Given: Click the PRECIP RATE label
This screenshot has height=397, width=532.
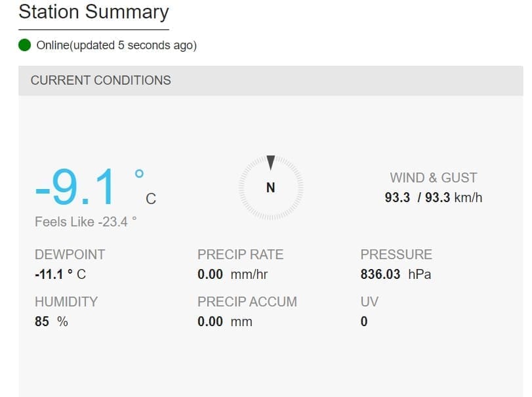Looking at the screenshot, I should tap(241, 255).
